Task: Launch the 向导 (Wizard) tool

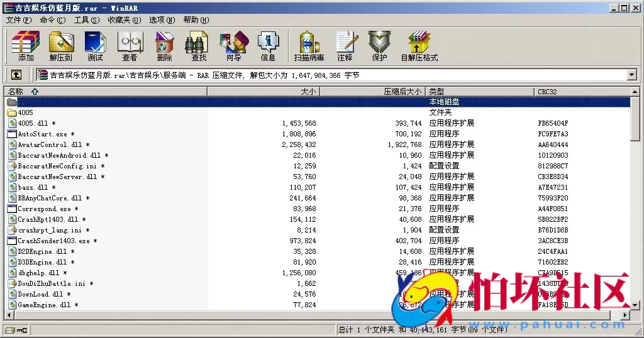Action: [x=234, y=46]
